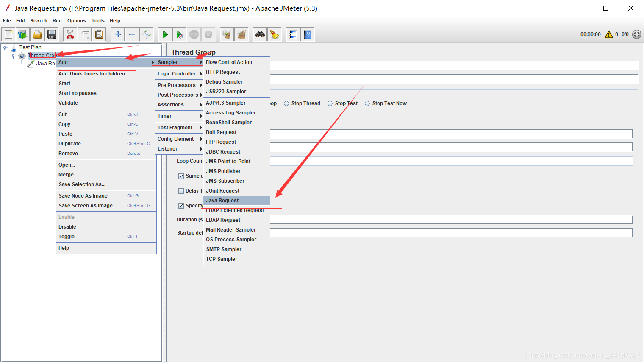Click Disable in context menu

tap(106, 227)
